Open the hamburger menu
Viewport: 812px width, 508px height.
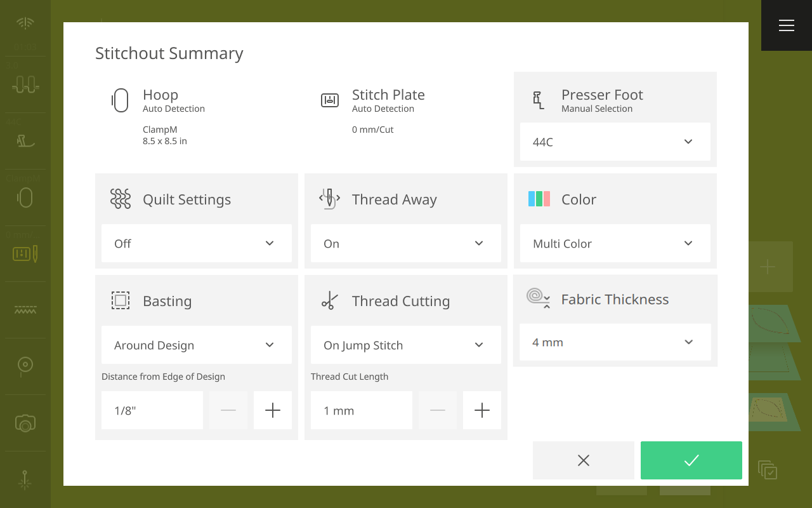(787, 25)
